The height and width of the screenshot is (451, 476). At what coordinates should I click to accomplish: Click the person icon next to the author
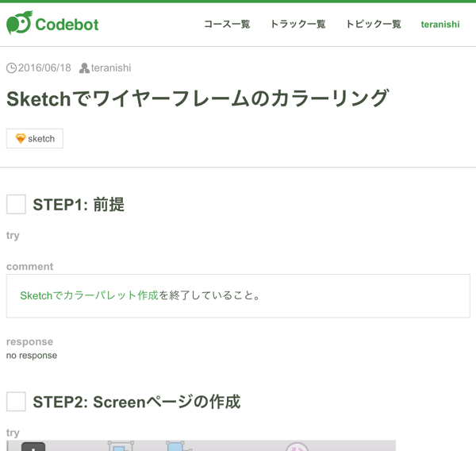point(84,68)
